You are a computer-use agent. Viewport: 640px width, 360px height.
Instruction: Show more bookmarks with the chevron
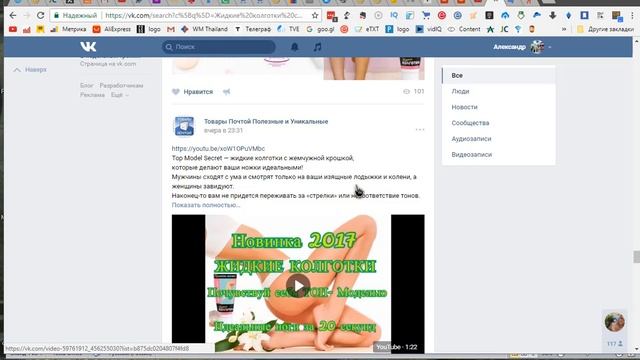[564, 29]
